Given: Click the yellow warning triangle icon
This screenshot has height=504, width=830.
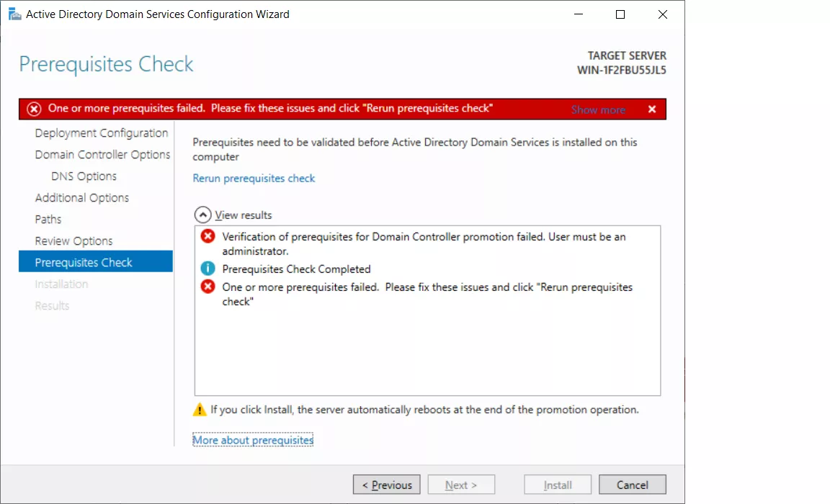Looking at the screenshot, I should pyautogui.click(x=200, y=410).
